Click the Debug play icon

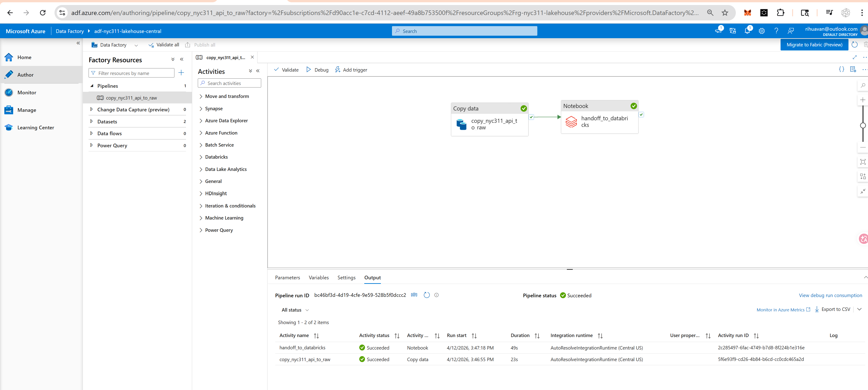click(x=308, y=70)
